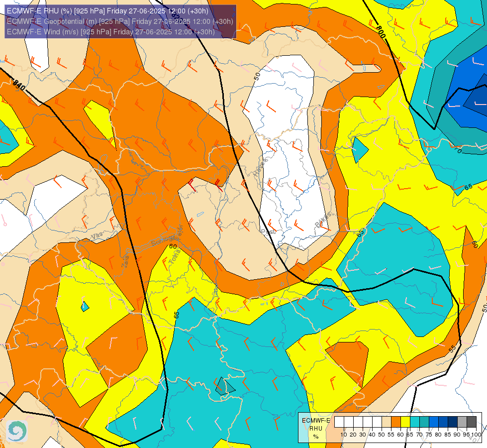
Task: Pick the yellow 60-65% legend swatch
Action: coord(405,422)
